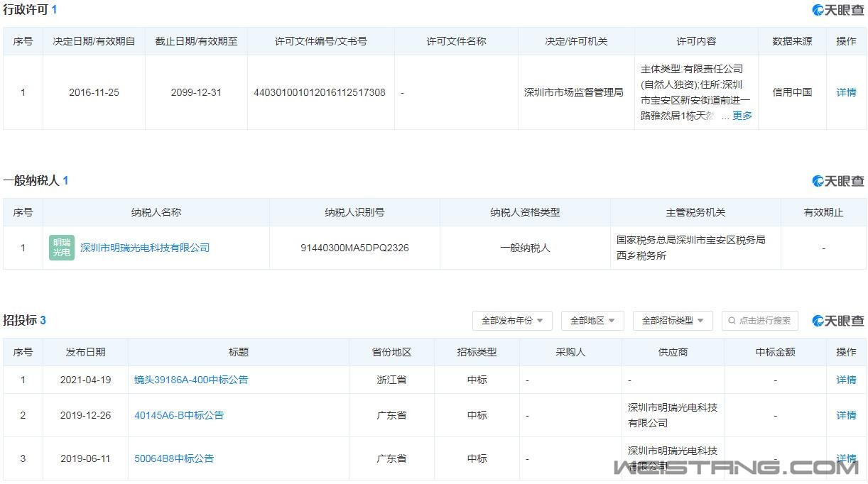The image size is (868, 484).
Task: Click the 纳税人识别号 column header
Action: click(x=354, y=212)
